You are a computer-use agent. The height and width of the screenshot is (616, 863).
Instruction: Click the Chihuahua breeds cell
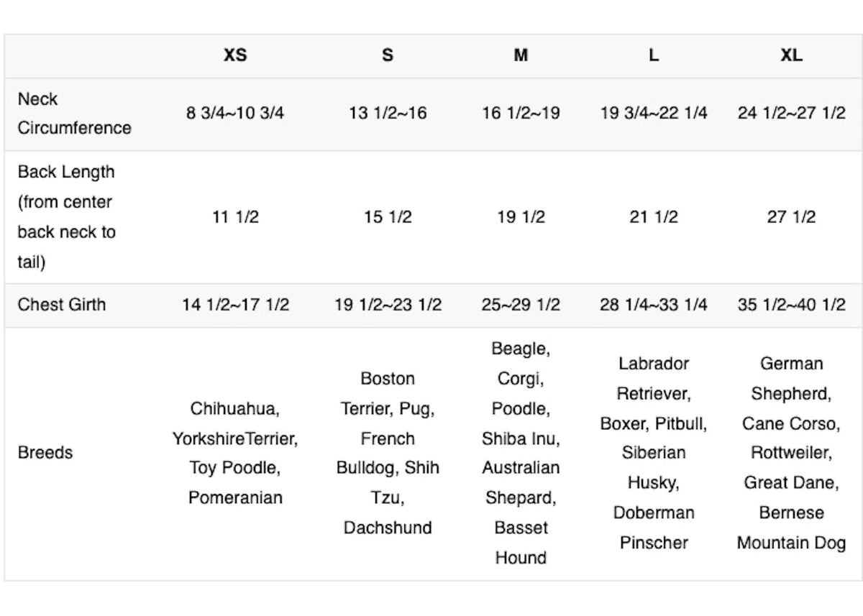point(235,453)
